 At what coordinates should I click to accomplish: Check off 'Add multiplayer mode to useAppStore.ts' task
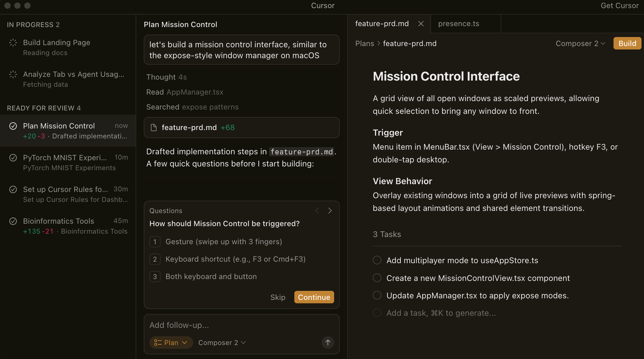(x=377, y=260)
